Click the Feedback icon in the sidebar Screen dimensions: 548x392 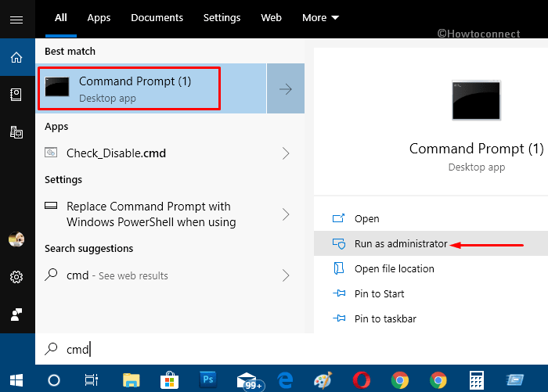[x=16, y=315]
